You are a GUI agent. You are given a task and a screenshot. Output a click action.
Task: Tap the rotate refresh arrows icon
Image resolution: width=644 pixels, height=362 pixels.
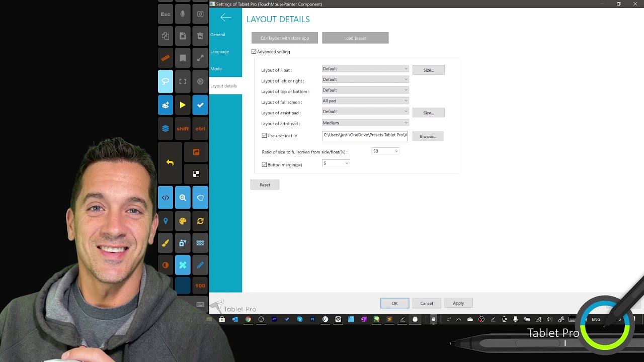pos(200,221)
